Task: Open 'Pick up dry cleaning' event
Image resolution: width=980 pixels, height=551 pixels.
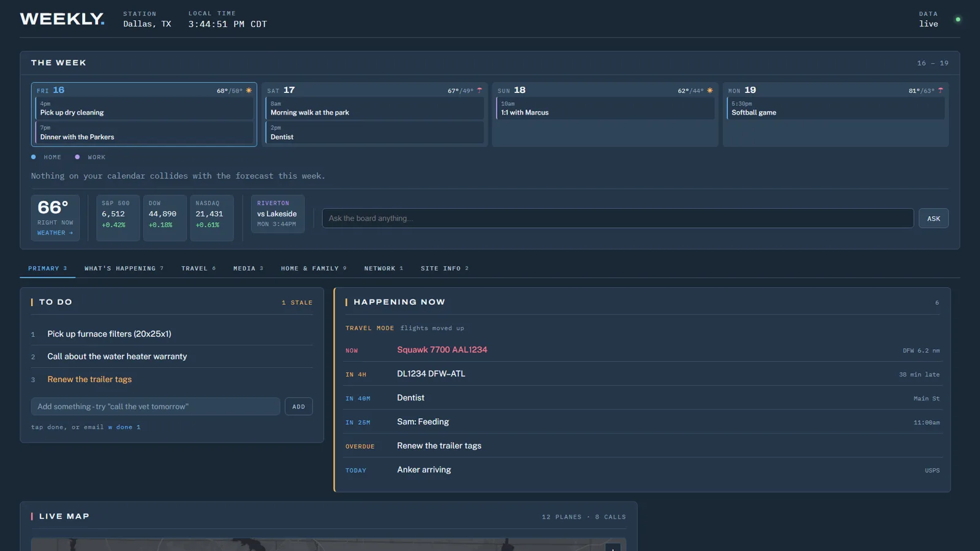Action: (145, 109)
